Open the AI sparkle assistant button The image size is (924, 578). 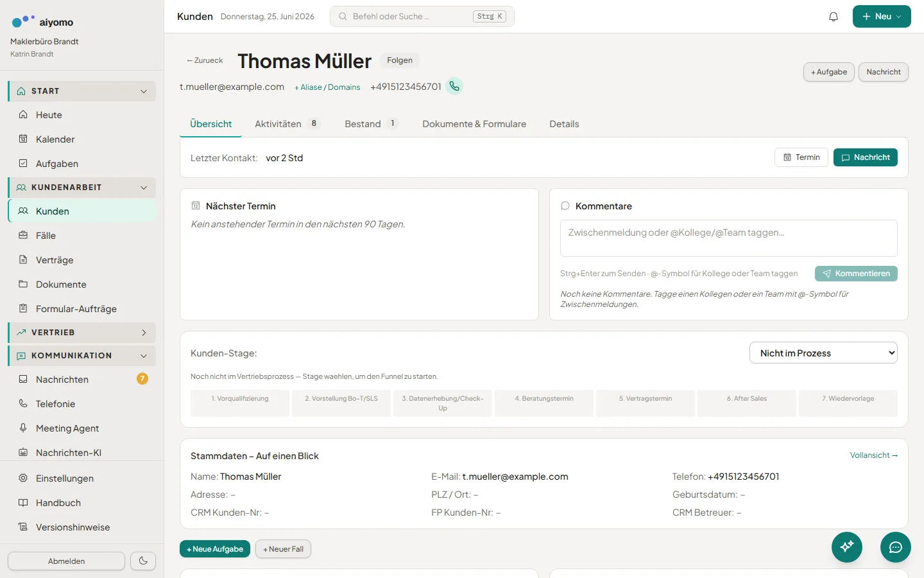[x=847, y=547]
